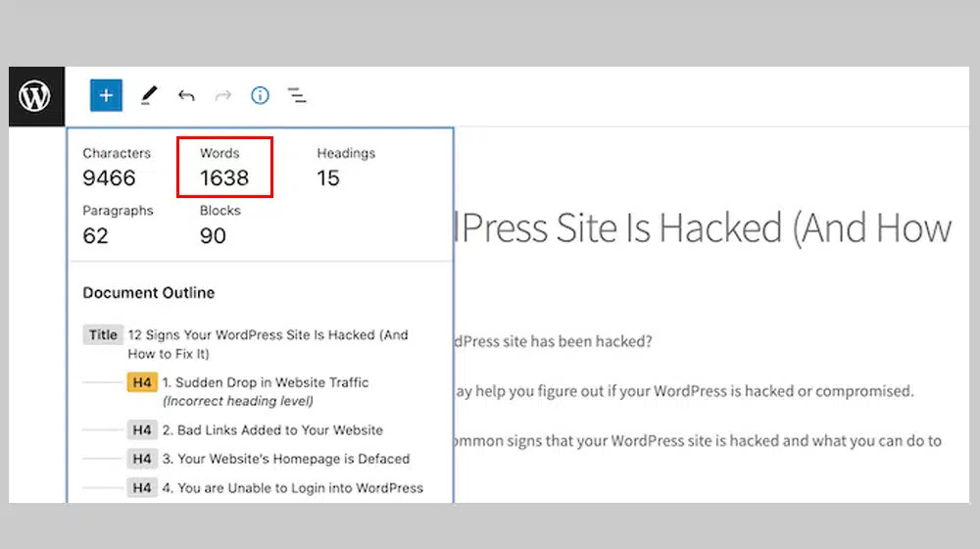The height and width of the screenshot is (549, 980).
Task: Select the Headings count 15
Action: (328, 177)
